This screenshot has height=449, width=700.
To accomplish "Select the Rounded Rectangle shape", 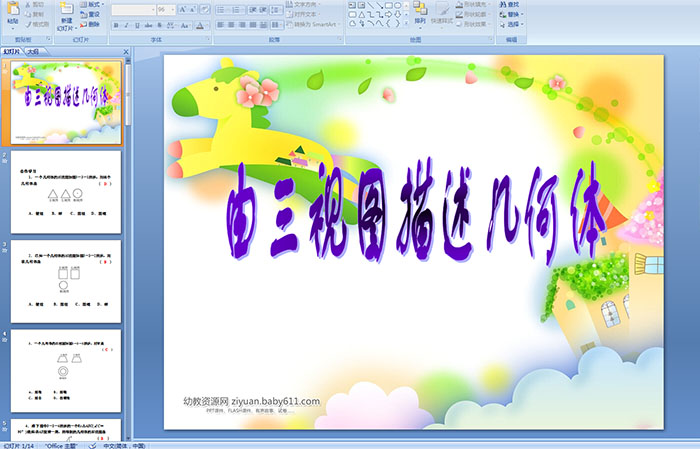I will click(x=352, y=14).
